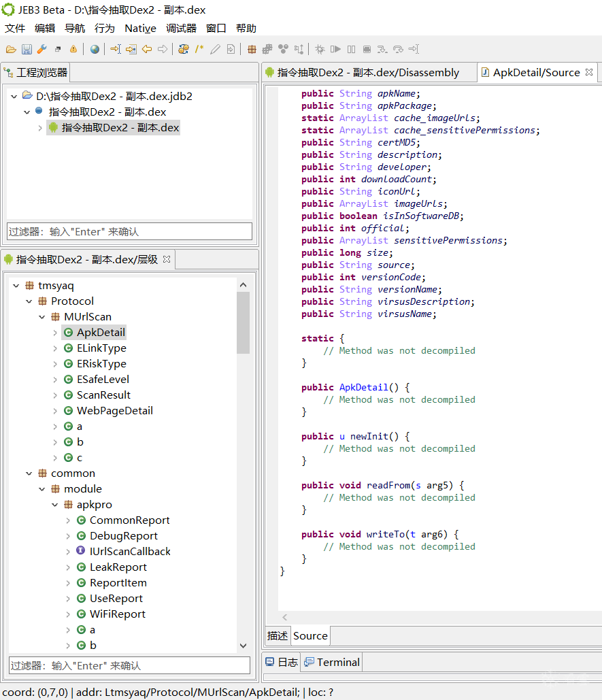602x700 pixels.
Task: Click the brown package grid toolbar icon
Action: coord(252,49)
